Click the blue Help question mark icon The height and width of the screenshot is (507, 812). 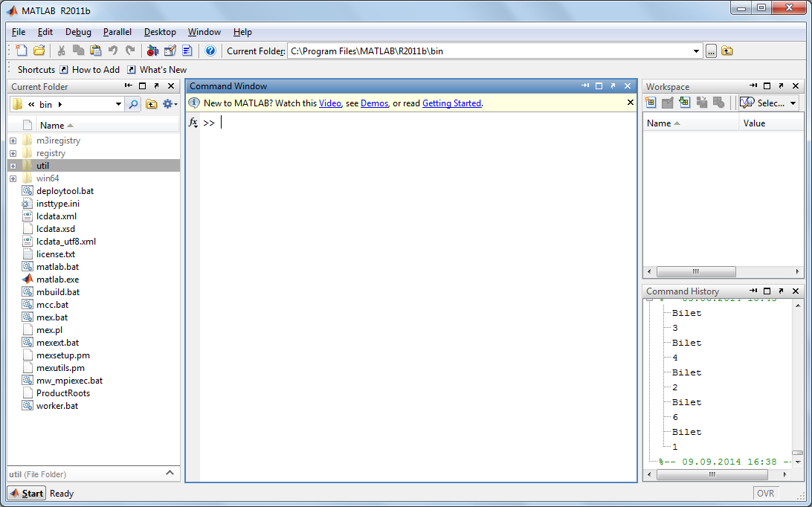pos(210,51)
